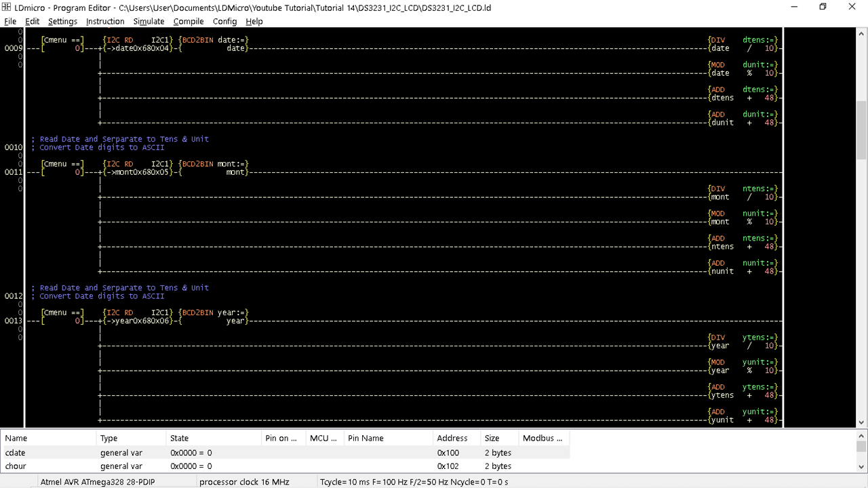Click the processor clock 16 MHz status field
Image resolution: width=868 pixels, height=488 pixels.
(x=244, y=481)
